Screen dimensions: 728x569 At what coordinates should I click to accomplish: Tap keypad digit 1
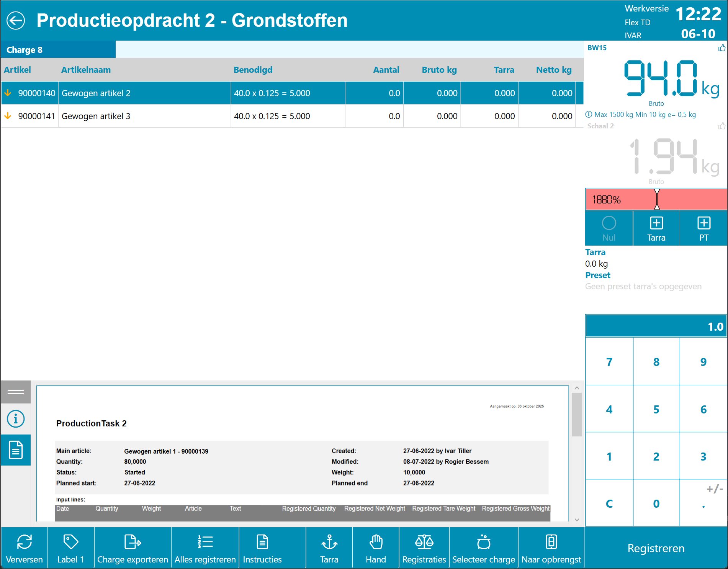click(609, 456)
